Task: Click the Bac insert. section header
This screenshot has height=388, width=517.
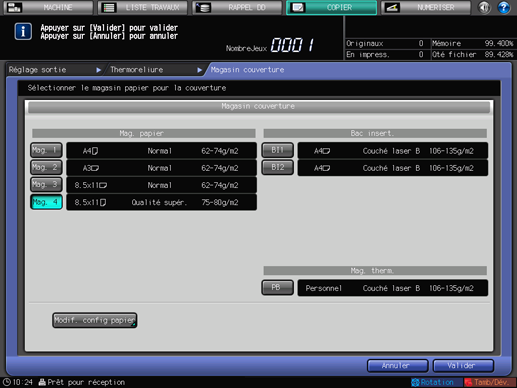Action: (x=375, y=133)
